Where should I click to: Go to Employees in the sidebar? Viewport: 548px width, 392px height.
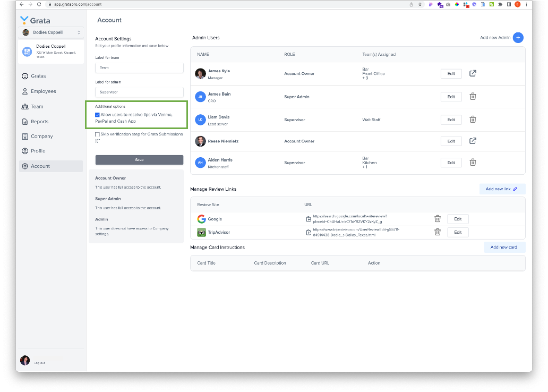pyautogui.click(x=39, y=91)
